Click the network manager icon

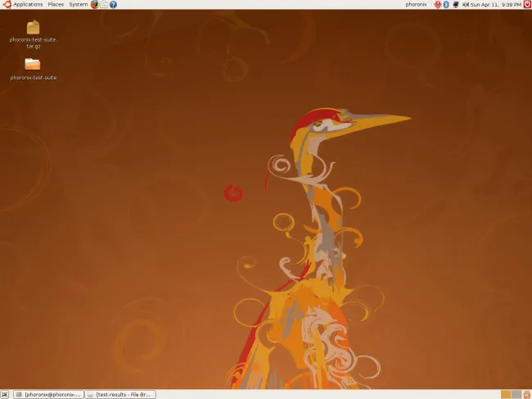pos(456,4)
